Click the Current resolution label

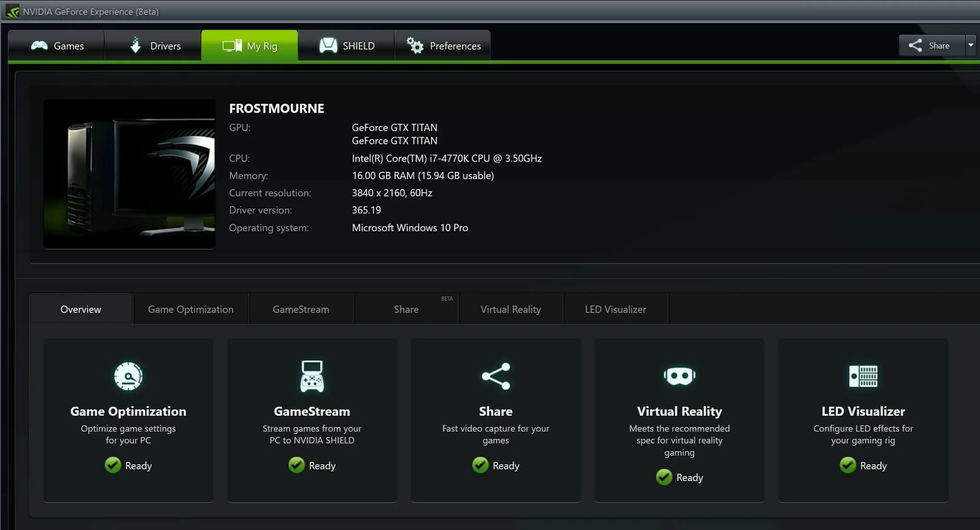(270, 193)
